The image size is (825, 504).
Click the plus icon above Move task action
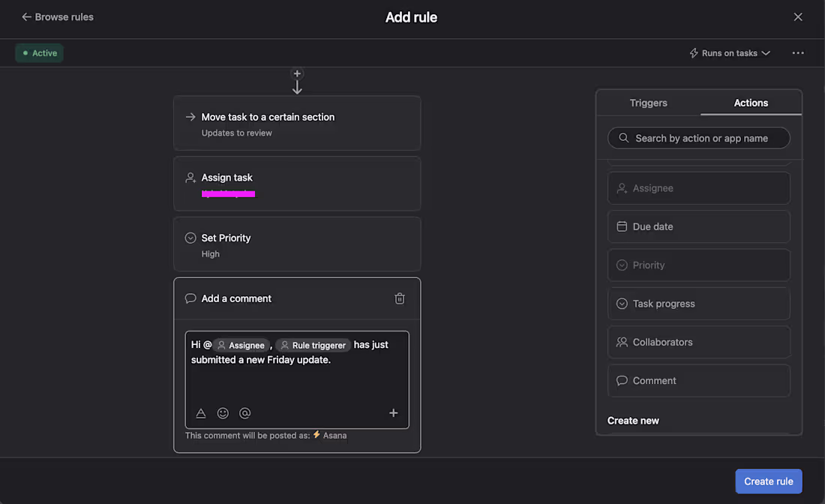(x=297, y=74)
